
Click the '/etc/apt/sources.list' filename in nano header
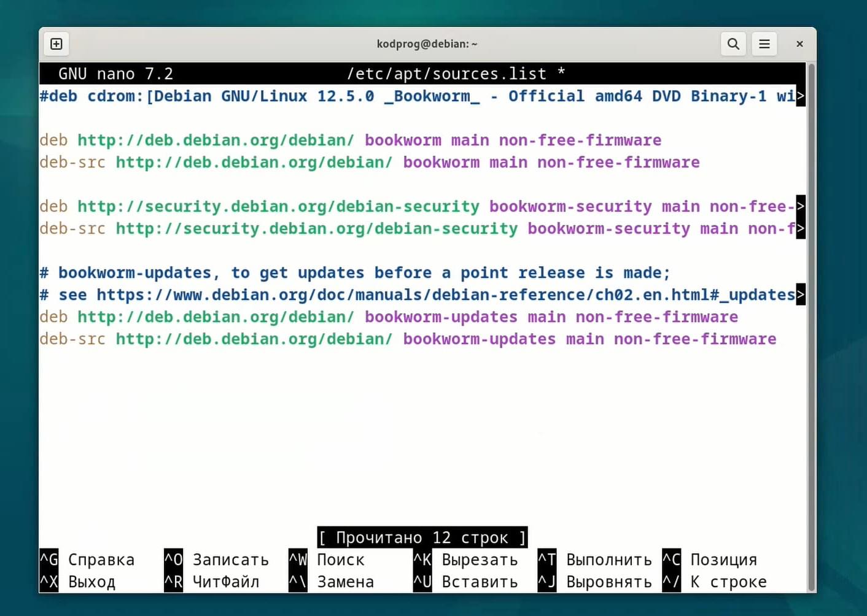click(446, 74)
